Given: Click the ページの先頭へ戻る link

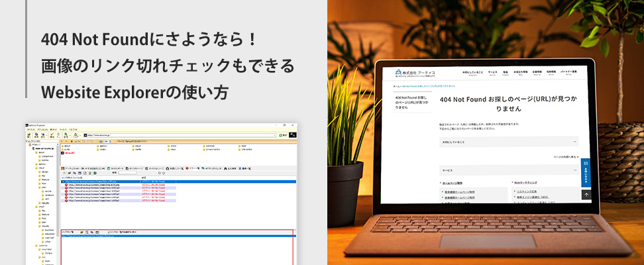Looking at the screenshot, I should click(566, 157).
